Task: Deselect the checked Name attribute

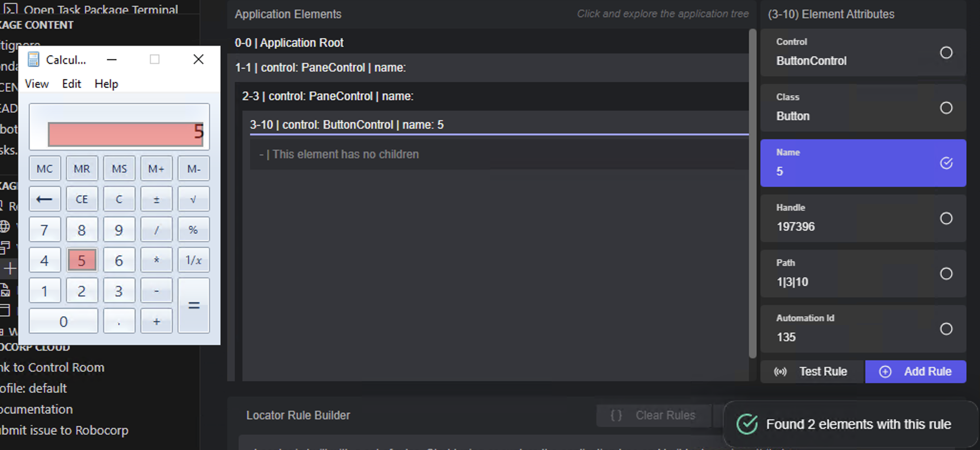Action: pos(946,163)
